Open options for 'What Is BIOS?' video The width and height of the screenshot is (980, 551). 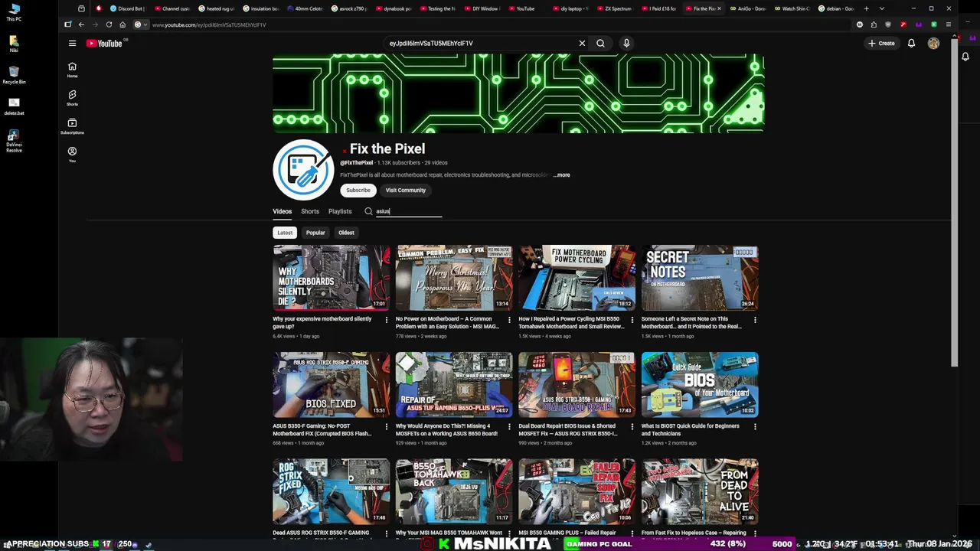click(755, 427)
